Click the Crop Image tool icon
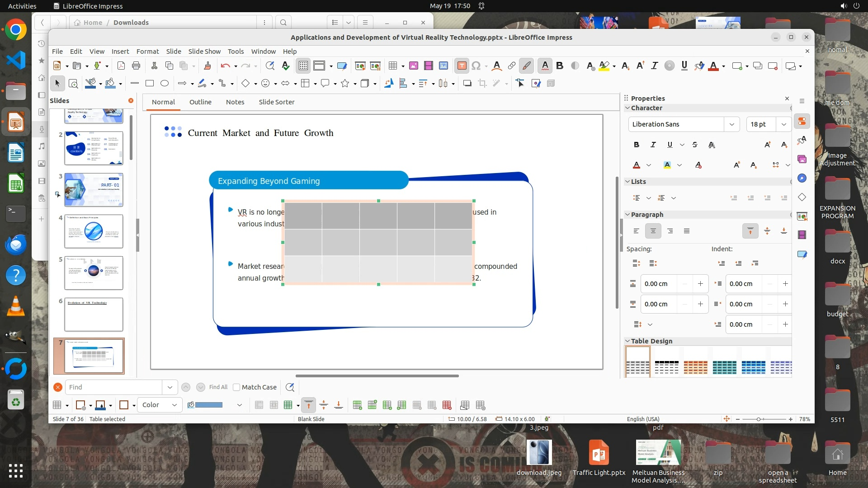The width and height of the screenshot is (868, 488). coord(482,83)
